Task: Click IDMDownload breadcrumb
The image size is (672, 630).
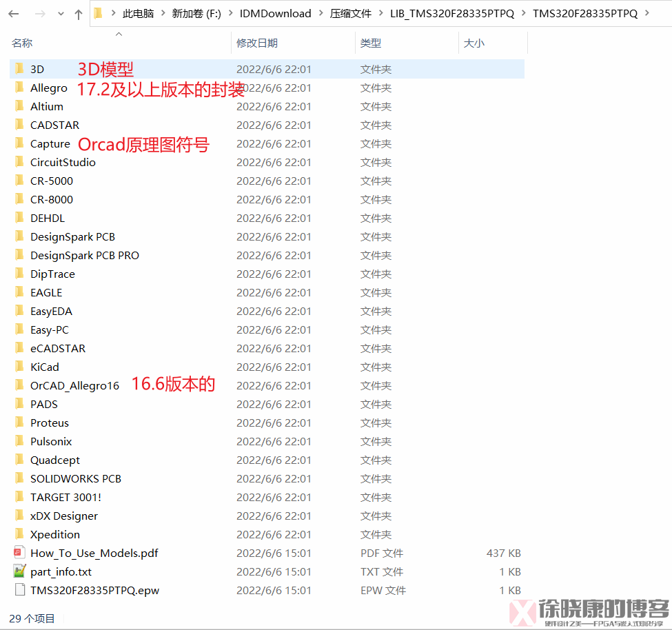Action: (x=275, y=14)
